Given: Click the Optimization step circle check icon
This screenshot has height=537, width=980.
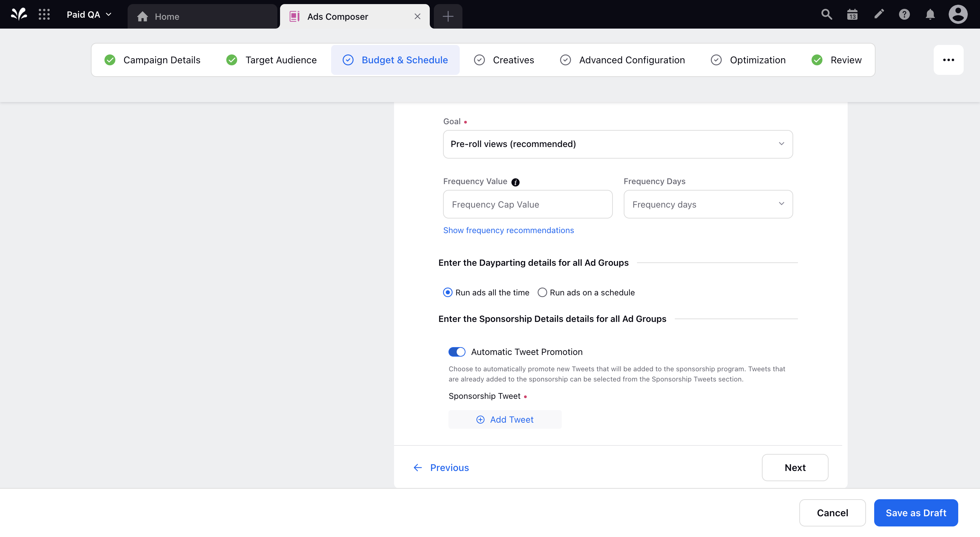Looking at the screenshot, I should coord(716,60).
